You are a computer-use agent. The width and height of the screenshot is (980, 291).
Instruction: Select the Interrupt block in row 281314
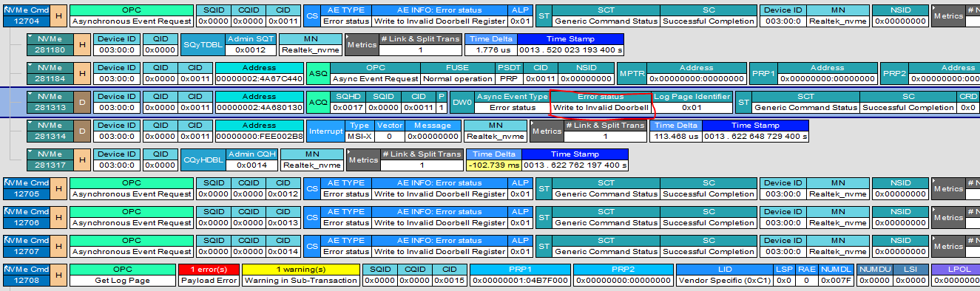pos(325,131)
